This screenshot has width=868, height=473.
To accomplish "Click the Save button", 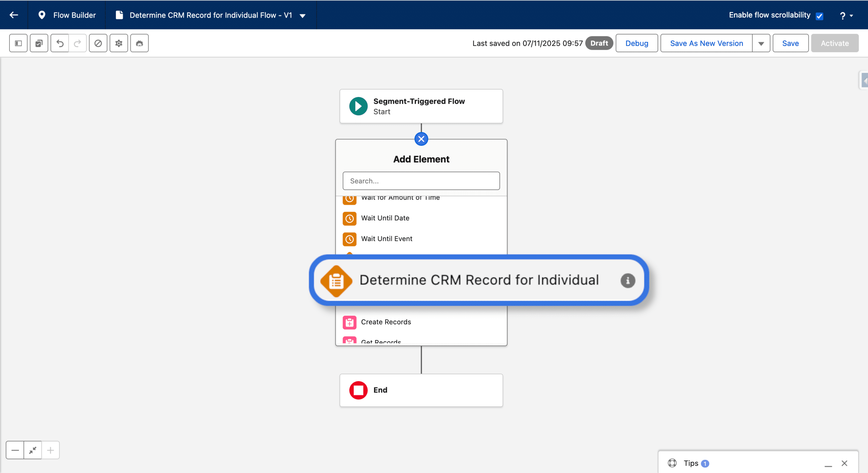I will pos(790,43).
